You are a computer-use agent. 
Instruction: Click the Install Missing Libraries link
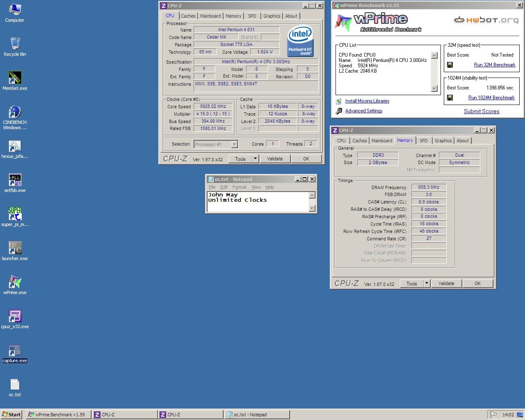(x=367, y=101)
